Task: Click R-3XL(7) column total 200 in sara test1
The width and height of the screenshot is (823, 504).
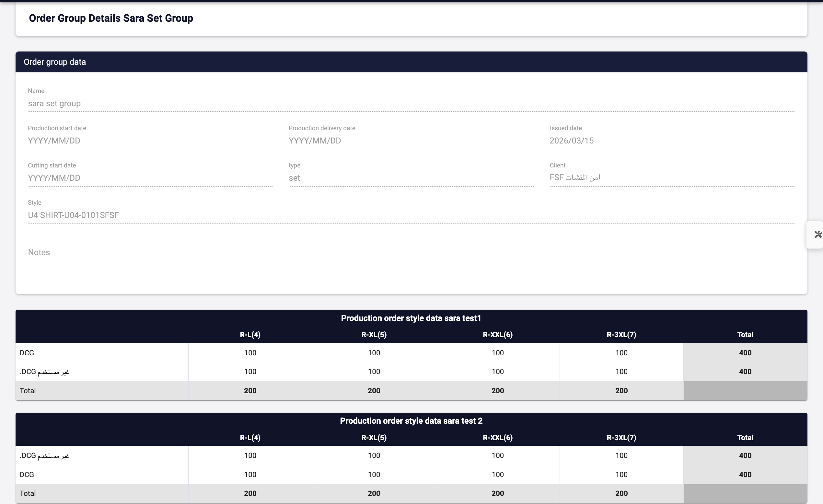Action: (621, 391)
